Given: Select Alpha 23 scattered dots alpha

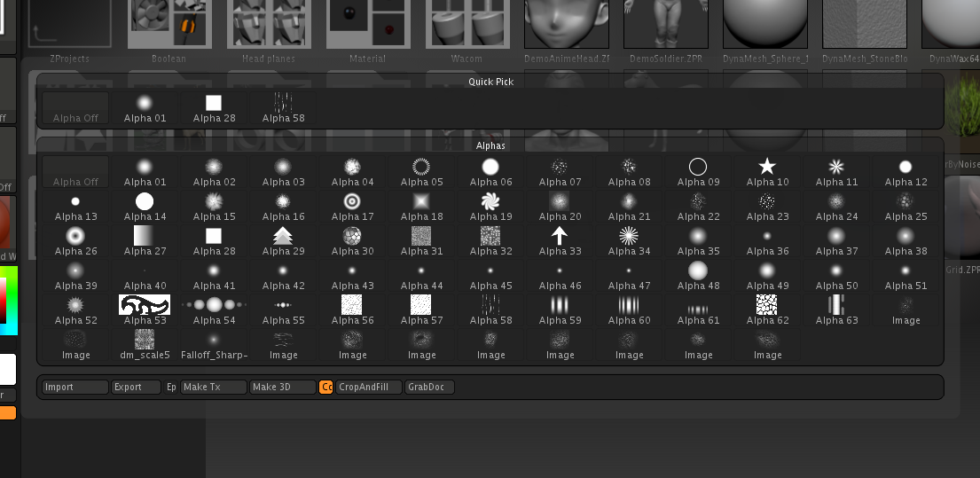Looking at the screenshot, I should [x=767, y=207].
